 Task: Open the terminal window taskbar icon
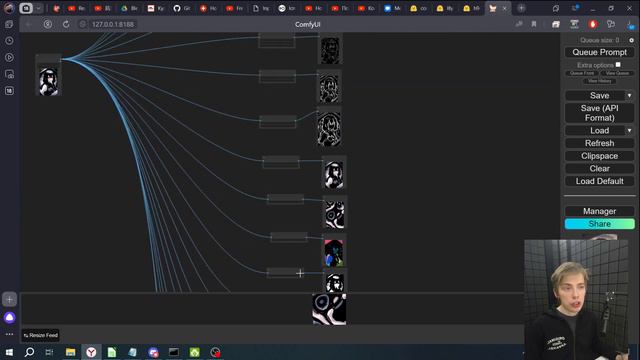(x=173, y=352)
